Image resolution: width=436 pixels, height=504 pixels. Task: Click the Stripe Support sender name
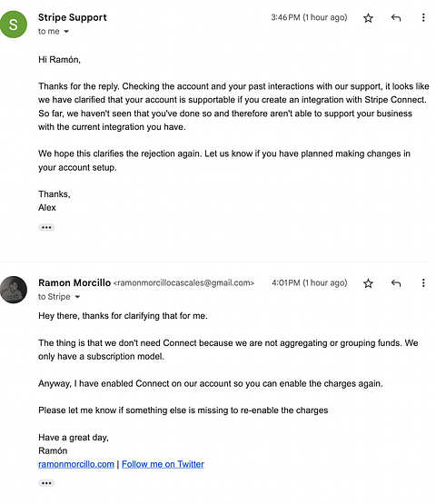tap(73, 17)
